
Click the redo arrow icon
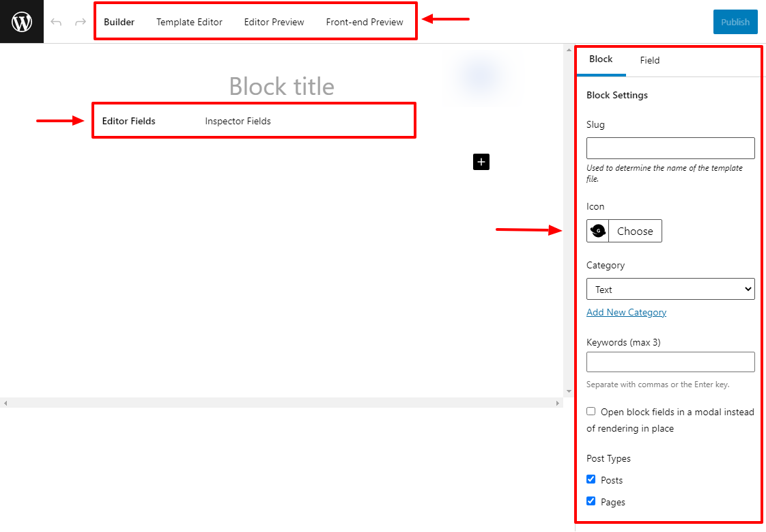click(x=80, y=23)
